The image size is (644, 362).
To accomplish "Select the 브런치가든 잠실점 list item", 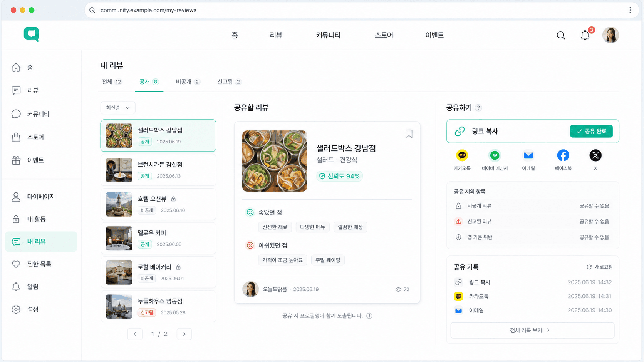I will pyautogui.click(x=158, y=170).
